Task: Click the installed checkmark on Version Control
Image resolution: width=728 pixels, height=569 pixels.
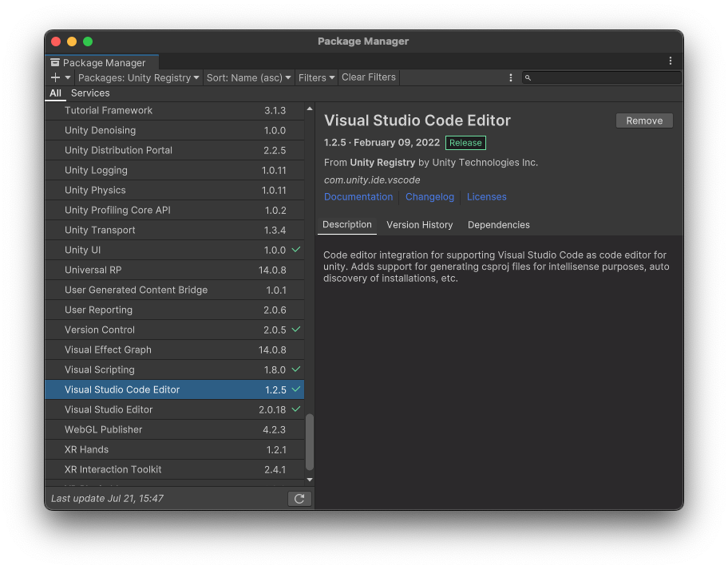Action: 295,330
